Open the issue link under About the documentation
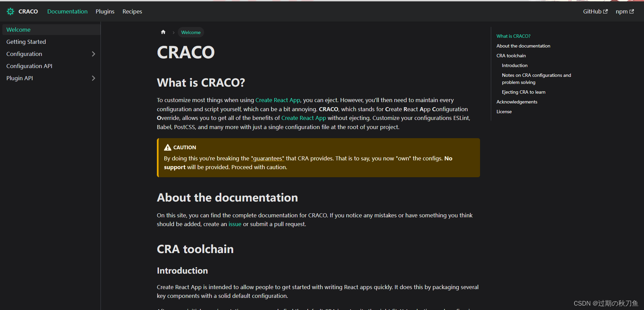Viewport: 644px width, 310px height. [234, 224]
